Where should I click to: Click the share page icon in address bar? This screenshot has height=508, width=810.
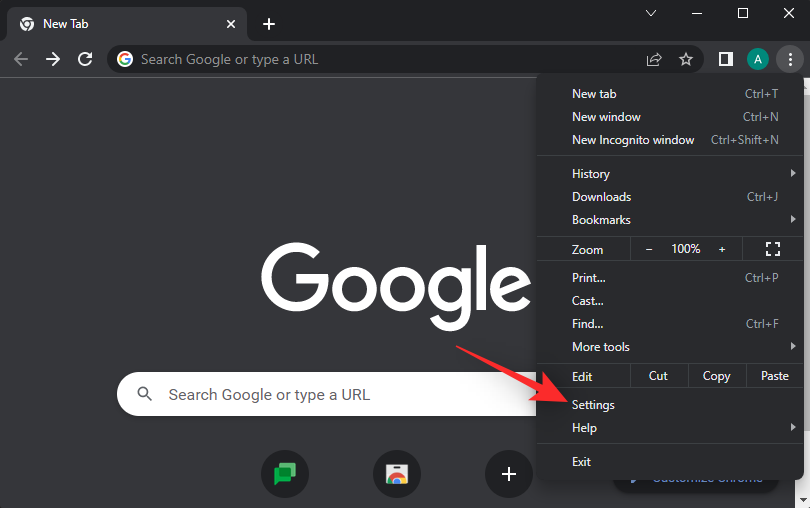(x=654, y=59)
